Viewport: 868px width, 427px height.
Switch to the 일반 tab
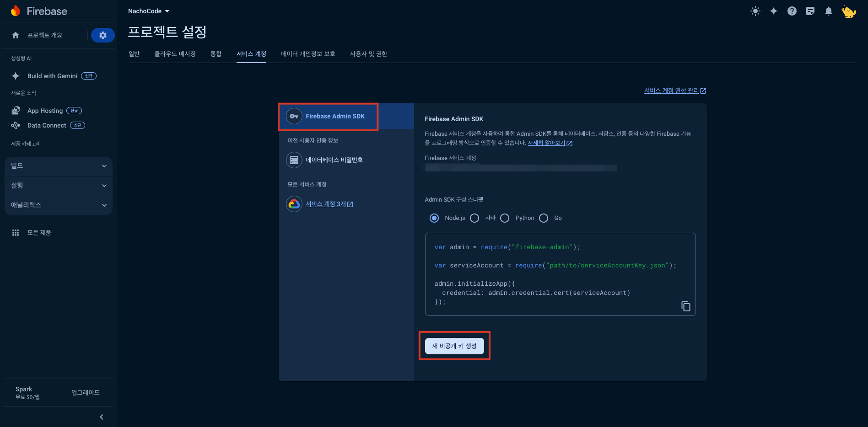[134, 54]
